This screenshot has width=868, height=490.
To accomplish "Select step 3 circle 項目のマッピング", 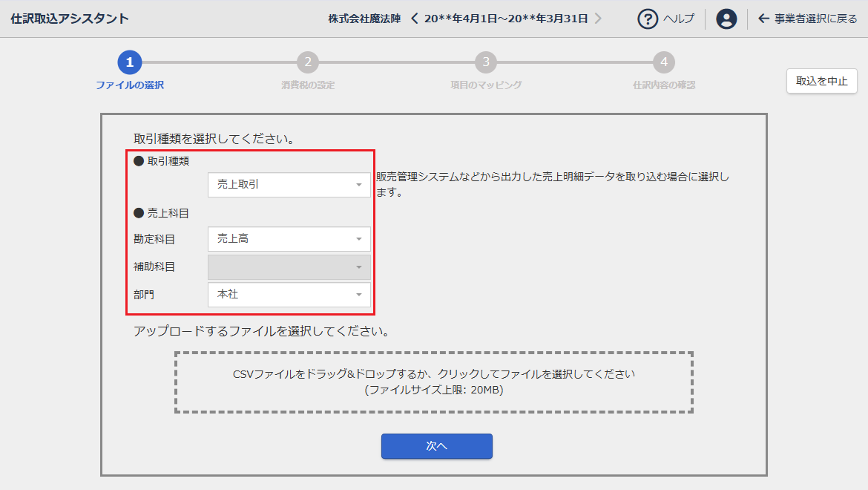I will pos(486,62).
